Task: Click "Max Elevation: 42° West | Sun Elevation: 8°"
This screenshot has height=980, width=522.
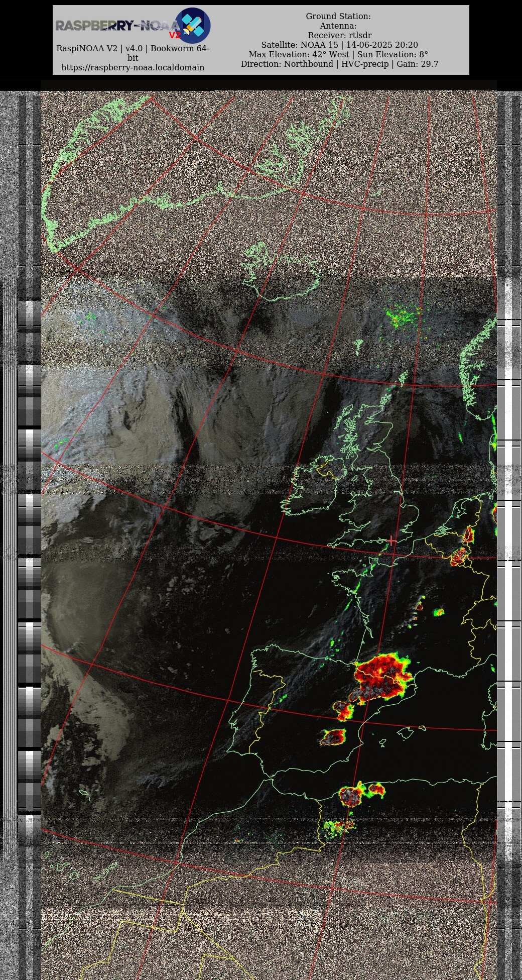Action: coord(338,54)
